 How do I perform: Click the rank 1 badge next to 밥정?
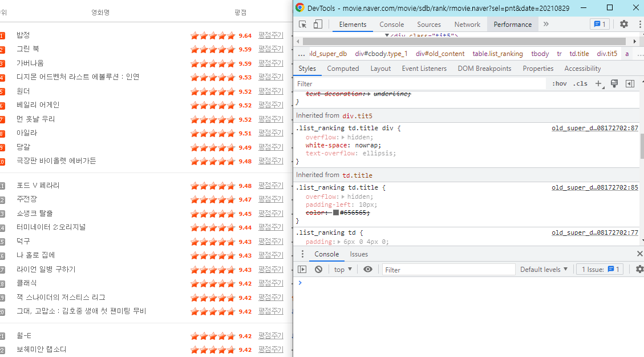pos(2,36)
